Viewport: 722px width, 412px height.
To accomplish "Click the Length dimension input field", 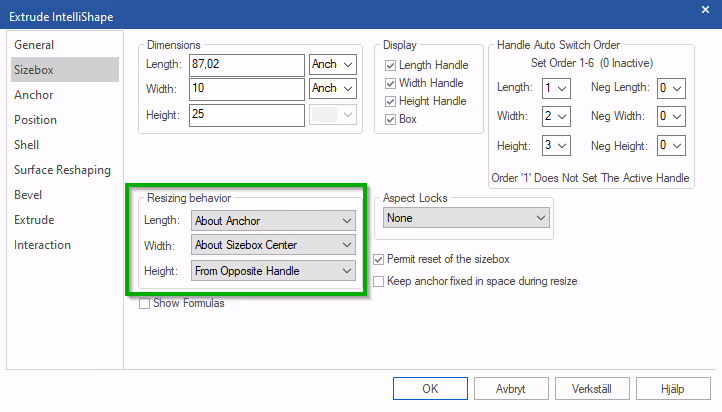I will [x=247, y=64].
